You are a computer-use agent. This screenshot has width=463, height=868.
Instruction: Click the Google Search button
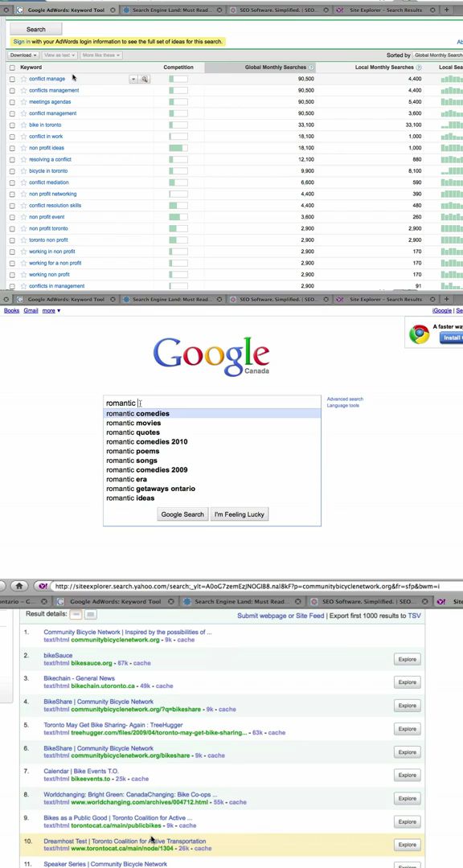tap(182, 514)
